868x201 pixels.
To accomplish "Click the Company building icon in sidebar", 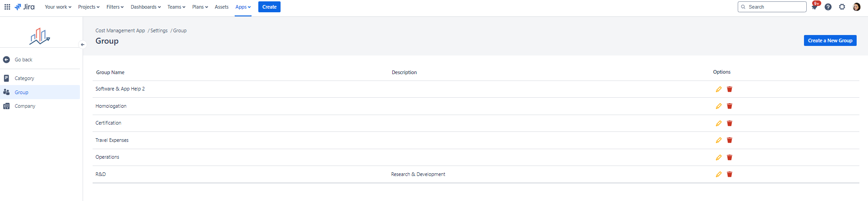I will [6, 106].
